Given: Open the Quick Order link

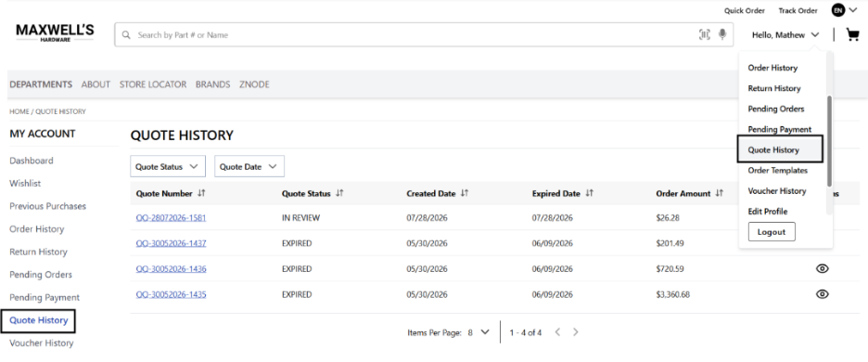Looking at the screenshot, I should coord(745,10).
